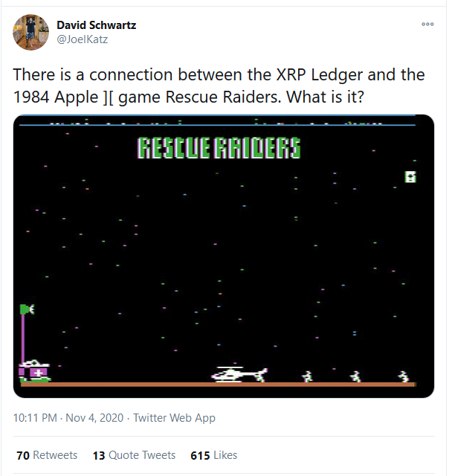This screenshot has width=452, height=476.
Task: Open the David Schwartz display name link
Action: point(97,25)
